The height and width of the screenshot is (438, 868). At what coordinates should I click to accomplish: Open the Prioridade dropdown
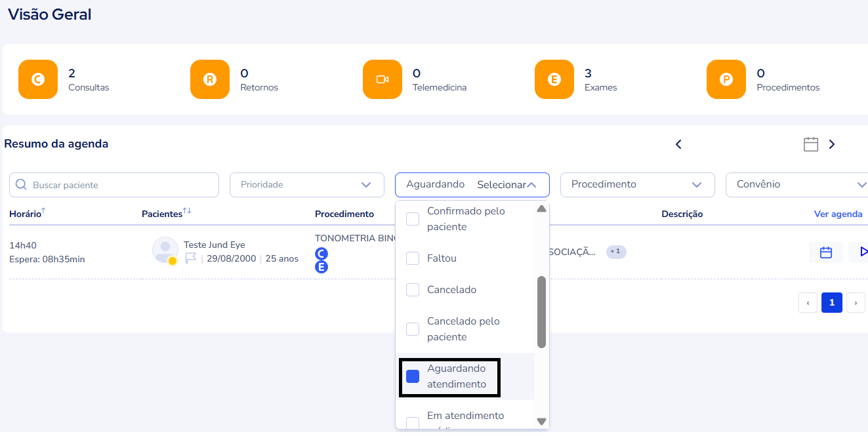306,185
